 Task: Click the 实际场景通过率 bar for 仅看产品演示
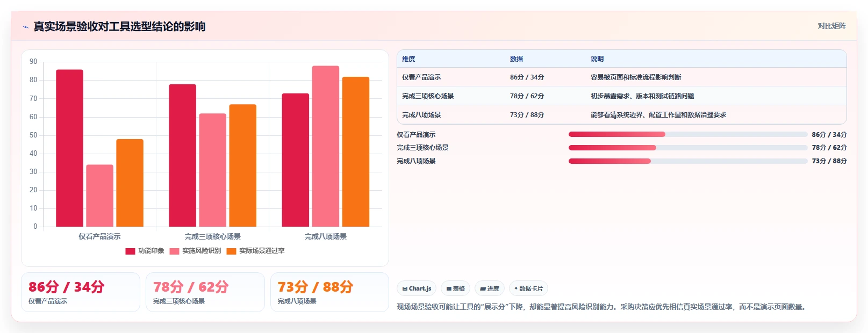pyautogui.click(x=130, y=183)
